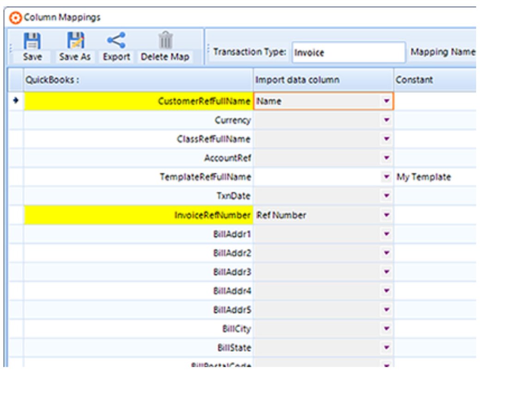The width and height of the screenshot is (512, 420).
Task: Select the BillState field label
Action: point(234,348)
